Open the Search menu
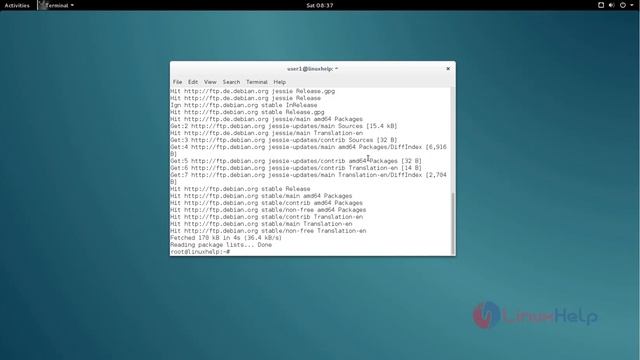 point(231,82)
